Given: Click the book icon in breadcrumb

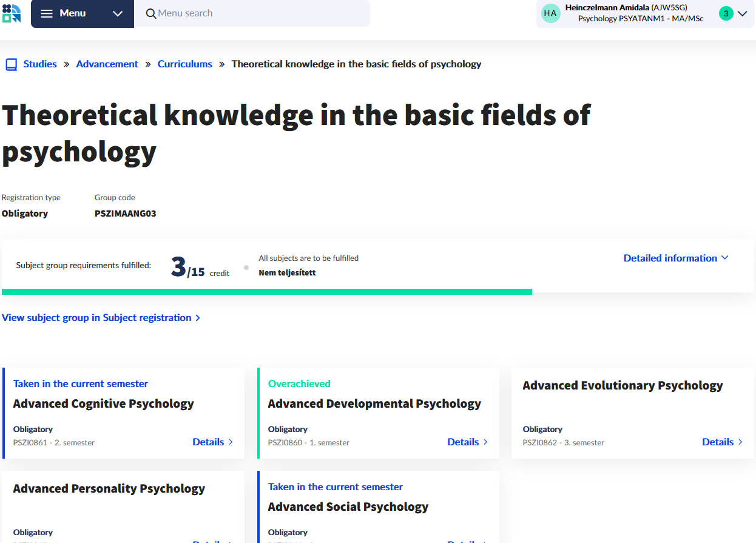Looking at the screenshot, I should point(11,64).
